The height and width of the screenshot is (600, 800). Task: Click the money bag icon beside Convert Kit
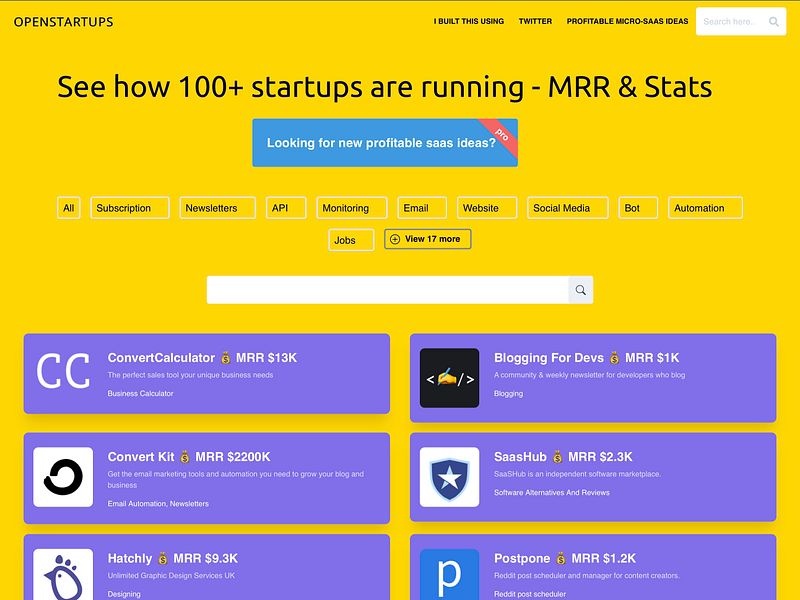[185, 457]
